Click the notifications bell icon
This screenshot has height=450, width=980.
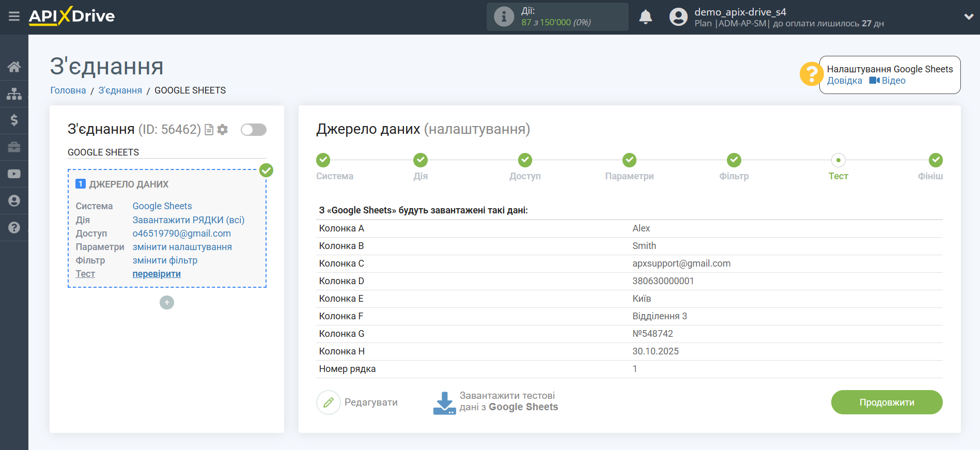[645, 17]
